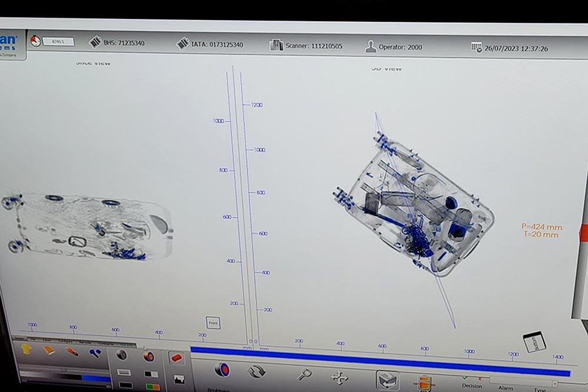This screenshot has width=588, height=392.
Task: Click the black rectangle background icon
Action: (x=125, y=386)
